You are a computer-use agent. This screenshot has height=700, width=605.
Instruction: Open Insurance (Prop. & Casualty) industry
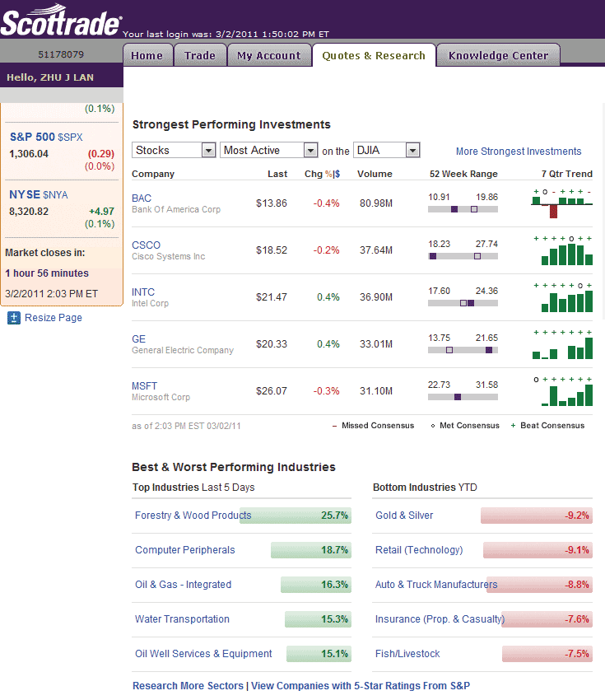440,619
